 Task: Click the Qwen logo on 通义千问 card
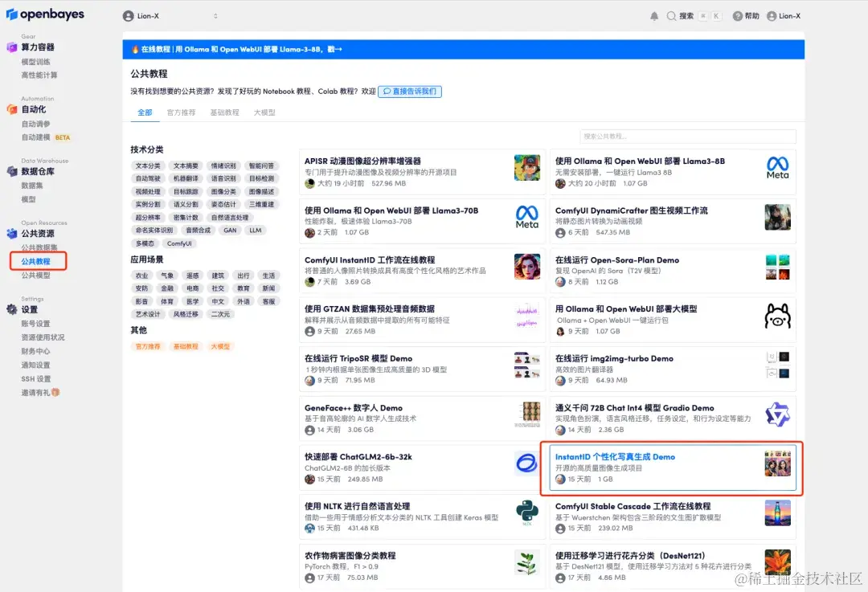[x=777, y=414]
